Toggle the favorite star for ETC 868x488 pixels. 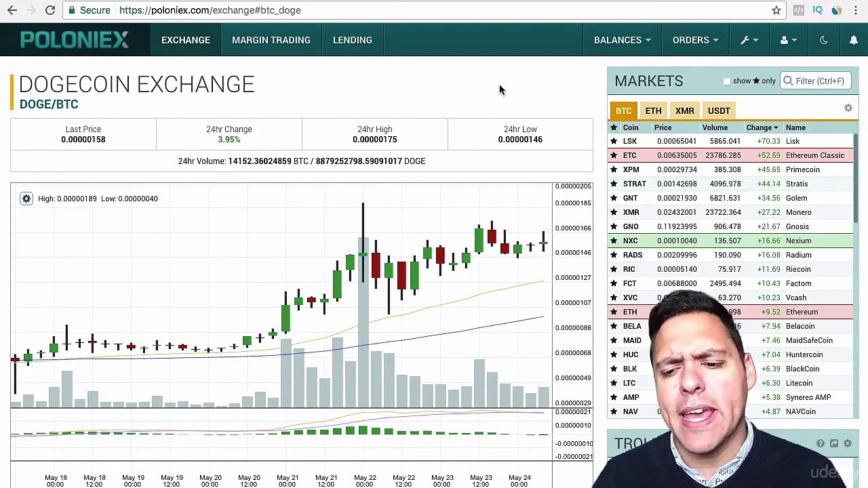(614, 155)
